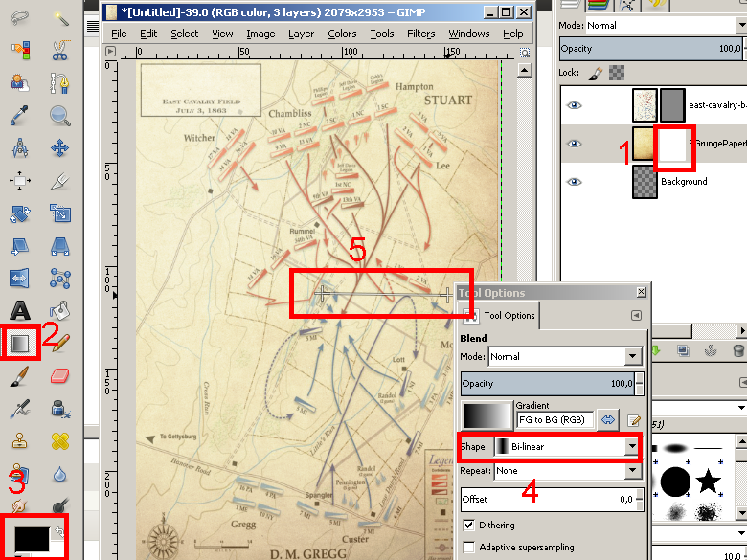747x560 pixels.
Task: Select the Blend gradient tool
Action: coord(20,342)
